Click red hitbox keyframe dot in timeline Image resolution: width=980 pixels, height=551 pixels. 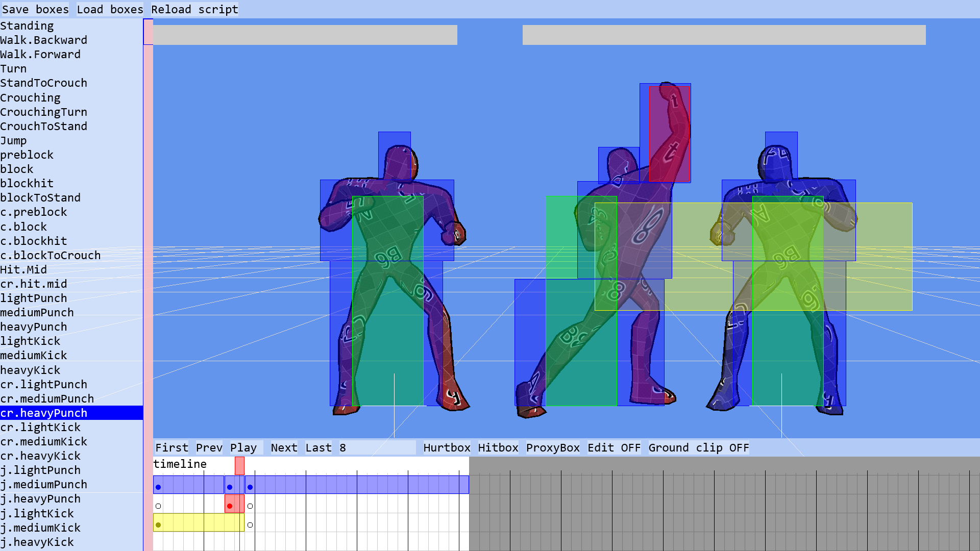(230, 506)
